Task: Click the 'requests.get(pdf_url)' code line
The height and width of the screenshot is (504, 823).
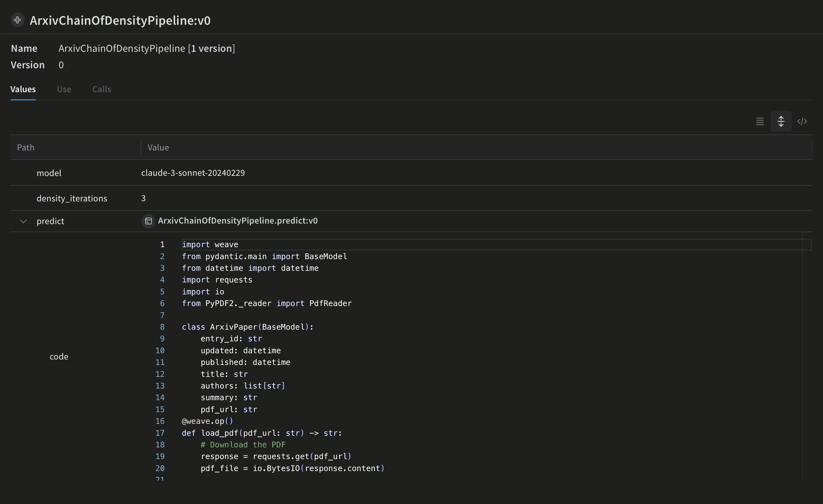Action: [276, 456]
